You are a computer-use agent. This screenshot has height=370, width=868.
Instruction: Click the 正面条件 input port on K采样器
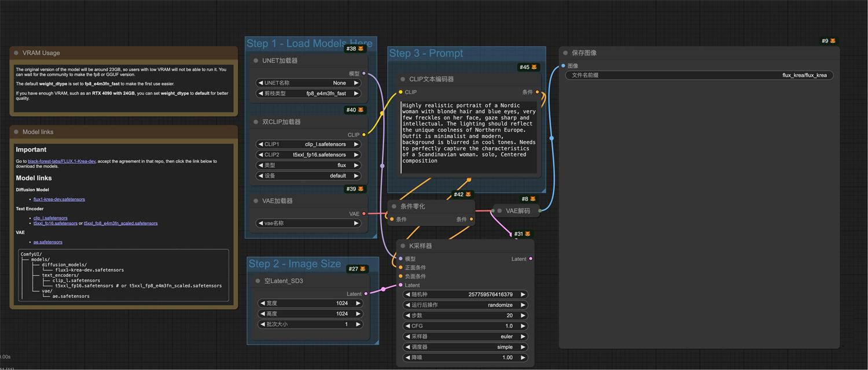[x=400, y=267]
